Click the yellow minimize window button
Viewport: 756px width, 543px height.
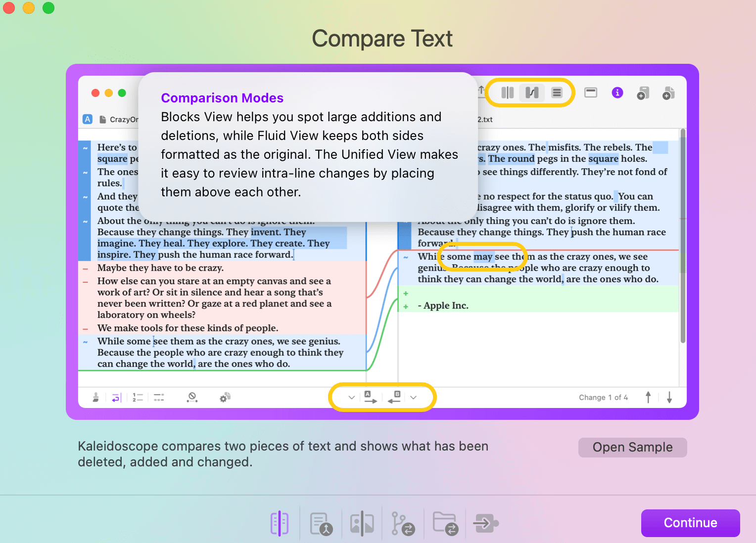[x=29, y=8]
